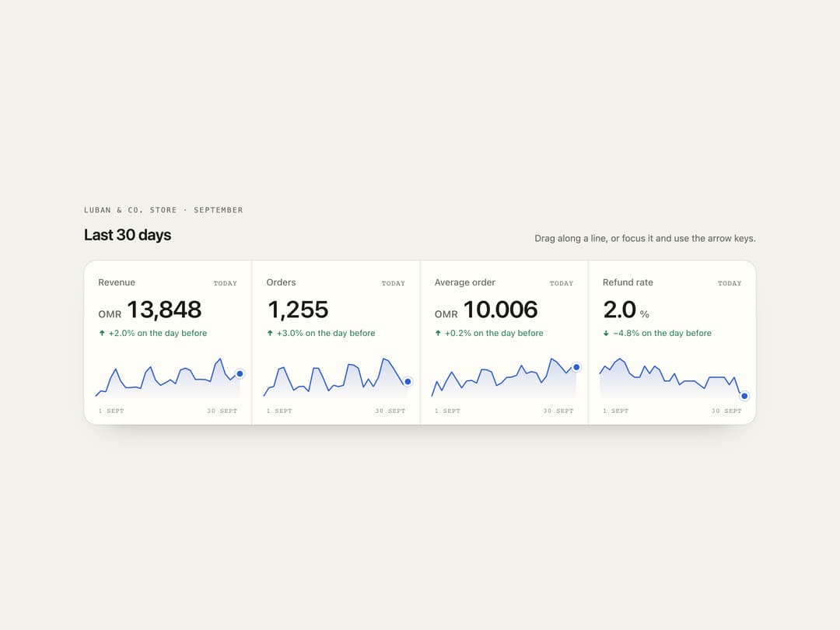Focus the Average order sparkline chart

[x=504, y=378]
